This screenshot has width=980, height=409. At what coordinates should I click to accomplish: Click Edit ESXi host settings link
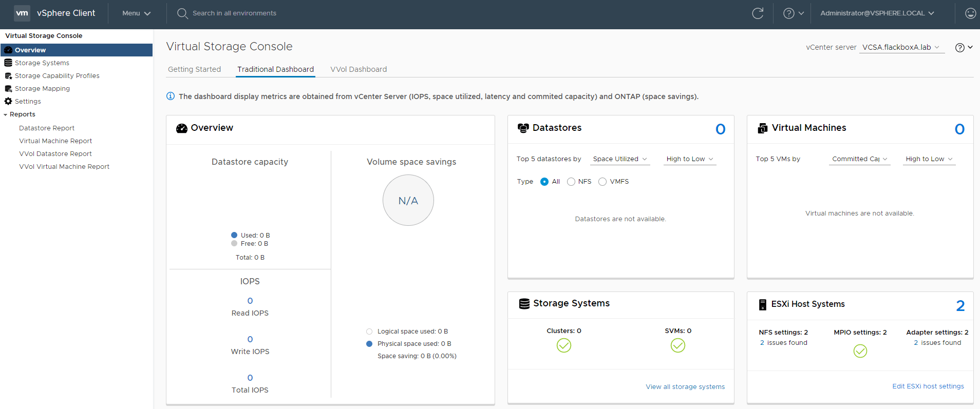(x=928, y=386)
